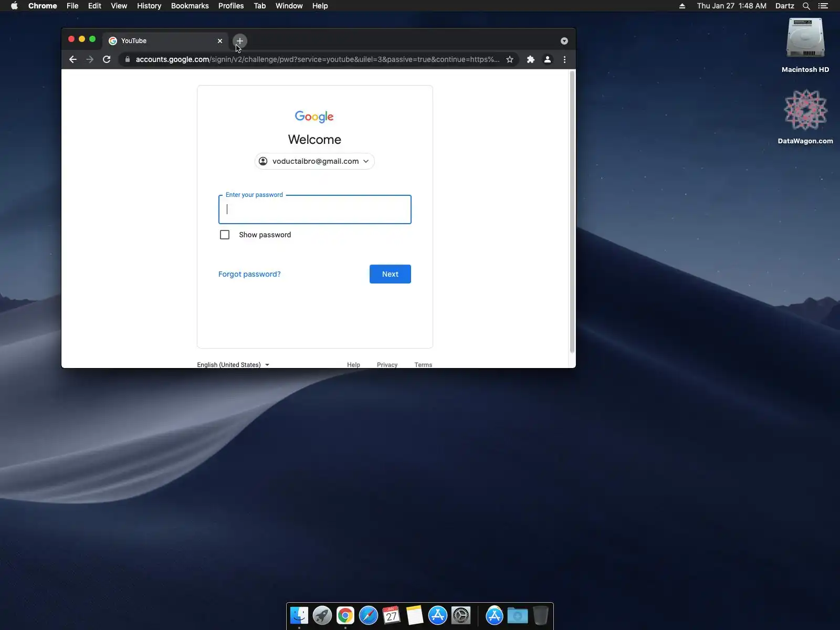Open the Apple menu
This screenshot has width=840, height=630.
pos(14,6)
